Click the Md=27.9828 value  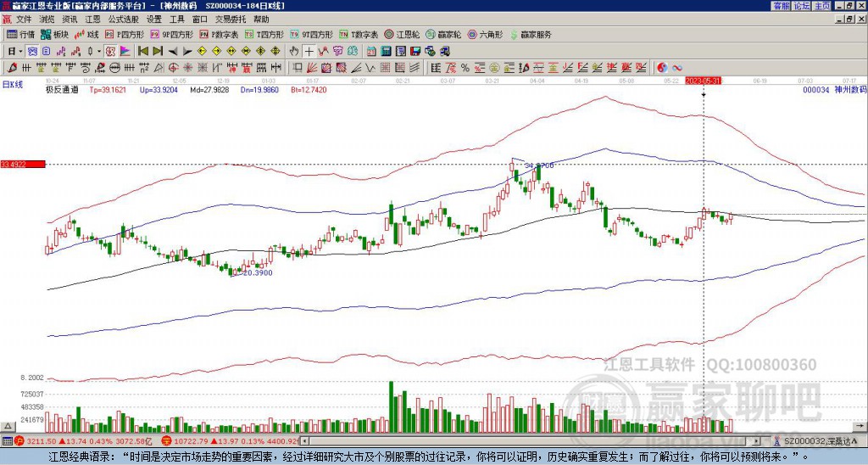[x=209, y=89]
